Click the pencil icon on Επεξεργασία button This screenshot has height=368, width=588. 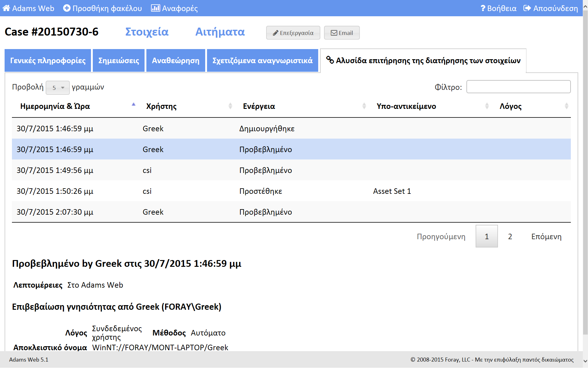(276, 33)
